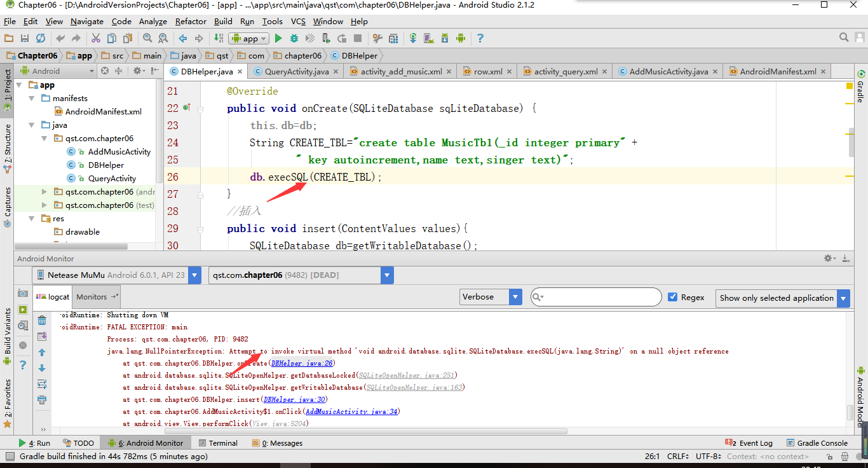Image resolution: width=868 pixels, height=468 pixels.
Task: Click the Synchronize refresh toolbar icon
Action: 41,38
